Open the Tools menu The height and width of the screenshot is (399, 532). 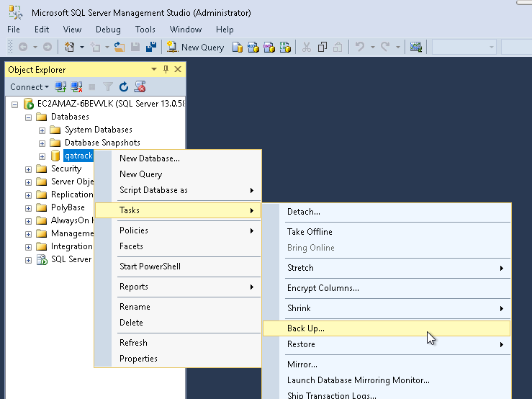click(145, 30)
